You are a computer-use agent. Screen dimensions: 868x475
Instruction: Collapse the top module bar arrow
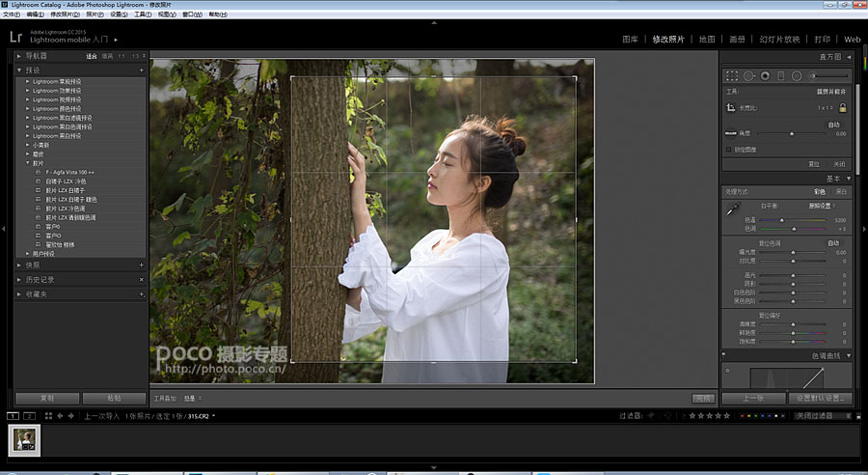(434, 23)
